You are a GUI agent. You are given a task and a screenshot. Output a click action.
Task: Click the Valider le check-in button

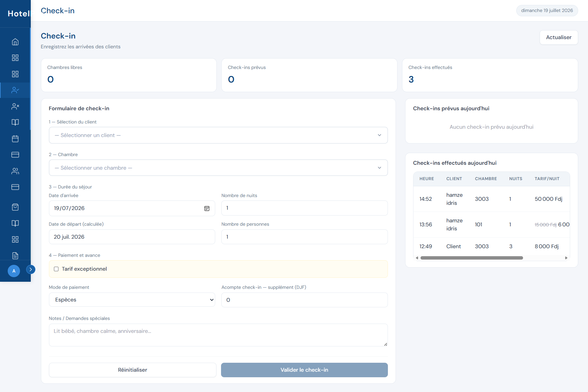304,370
